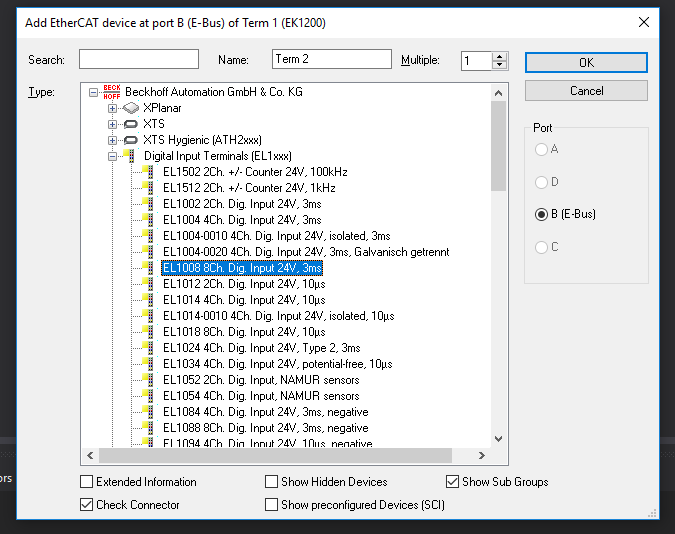
Task: Click the EL1004 4Ch. 3ms terminal icon
Action: pyautogui.click(x=148, y=219)
